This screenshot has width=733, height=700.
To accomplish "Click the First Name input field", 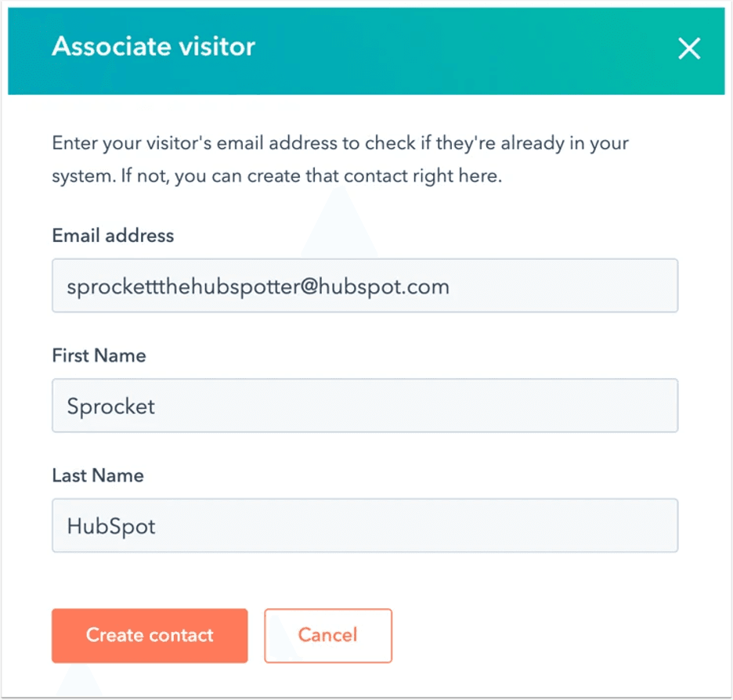I will click(x=364, y=406).
